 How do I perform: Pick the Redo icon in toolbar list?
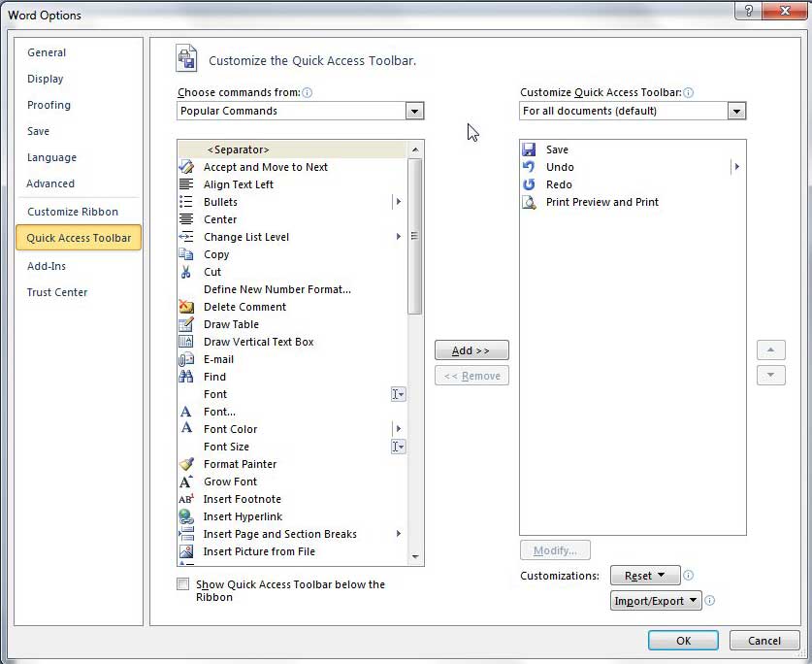point(529,184)
